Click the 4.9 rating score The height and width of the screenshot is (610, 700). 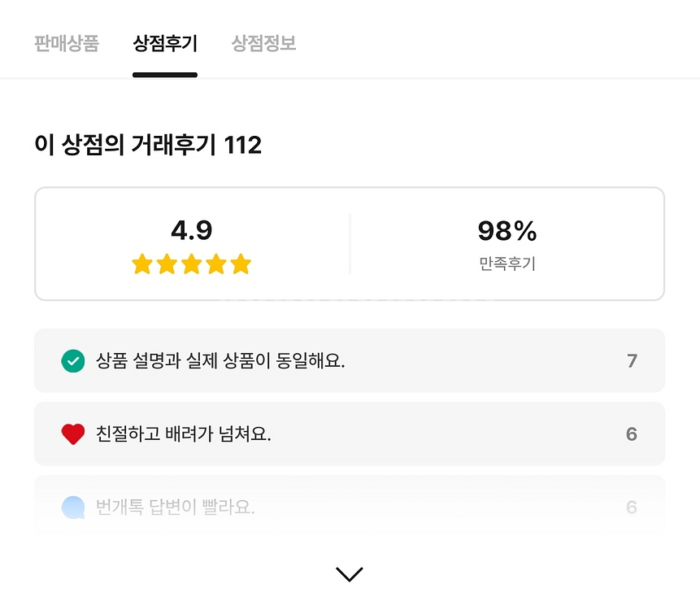191,231
